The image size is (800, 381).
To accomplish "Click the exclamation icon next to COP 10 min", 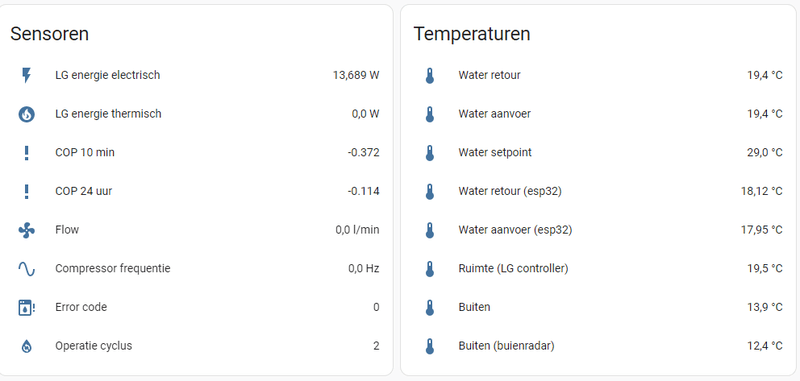I will coord(27,153).
